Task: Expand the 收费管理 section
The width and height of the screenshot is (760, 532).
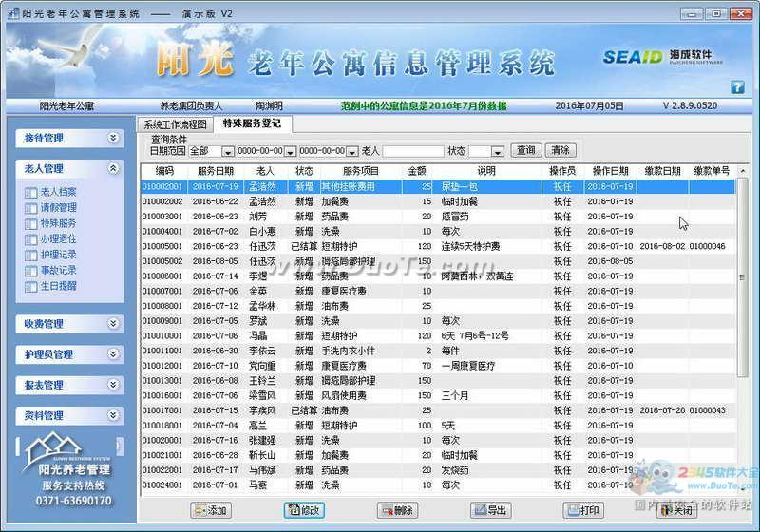Action: 113,324
